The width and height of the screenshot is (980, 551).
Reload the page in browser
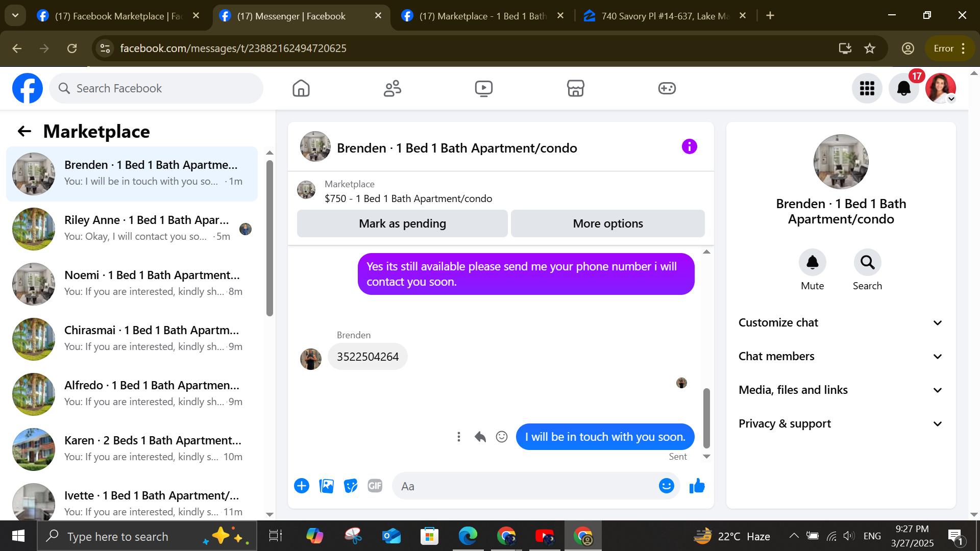72,48
